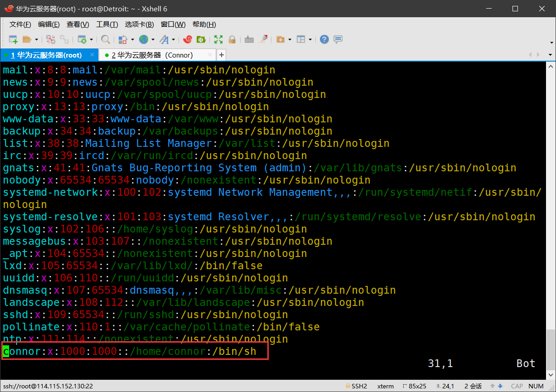Viewport: 556px width, 392px height.
Task: Expand the Properties dropdown arrow
Action: (x=92, y=39)
